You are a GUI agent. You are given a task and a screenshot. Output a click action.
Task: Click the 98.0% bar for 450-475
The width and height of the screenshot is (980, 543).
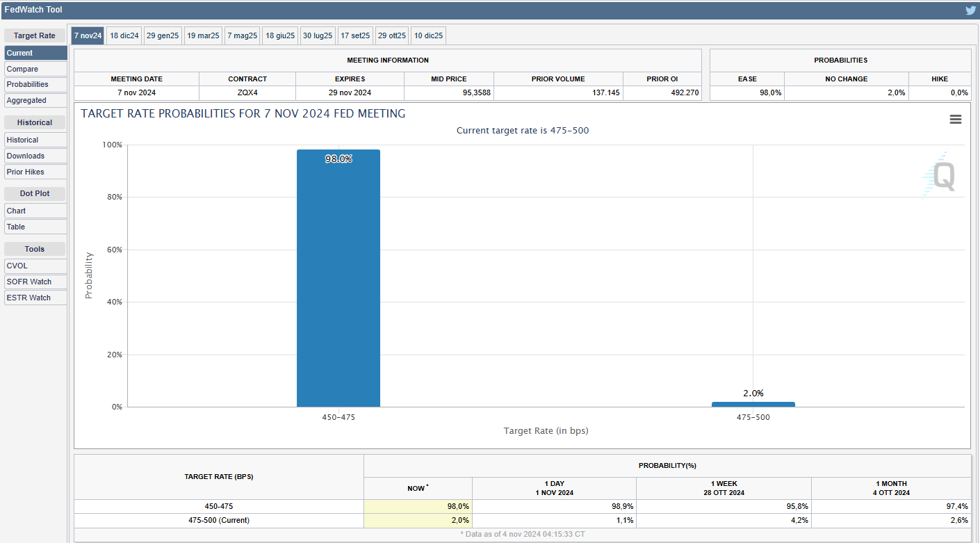[x=338, y=278]
